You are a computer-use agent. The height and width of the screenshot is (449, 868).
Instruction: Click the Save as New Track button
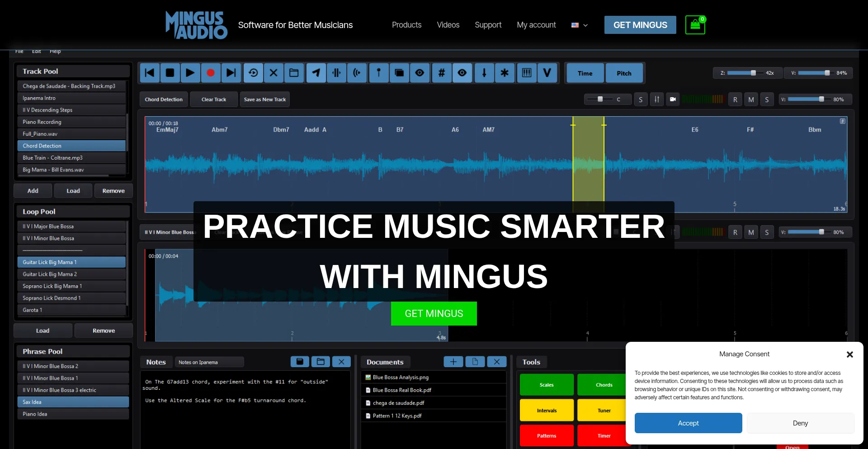[x=265, y=99]
